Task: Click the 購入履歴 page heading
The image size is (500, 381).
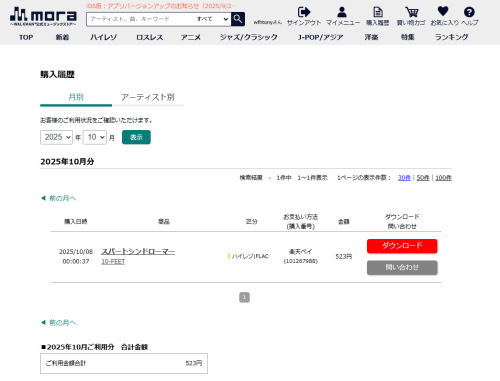Action: click(x=57, y=74)
